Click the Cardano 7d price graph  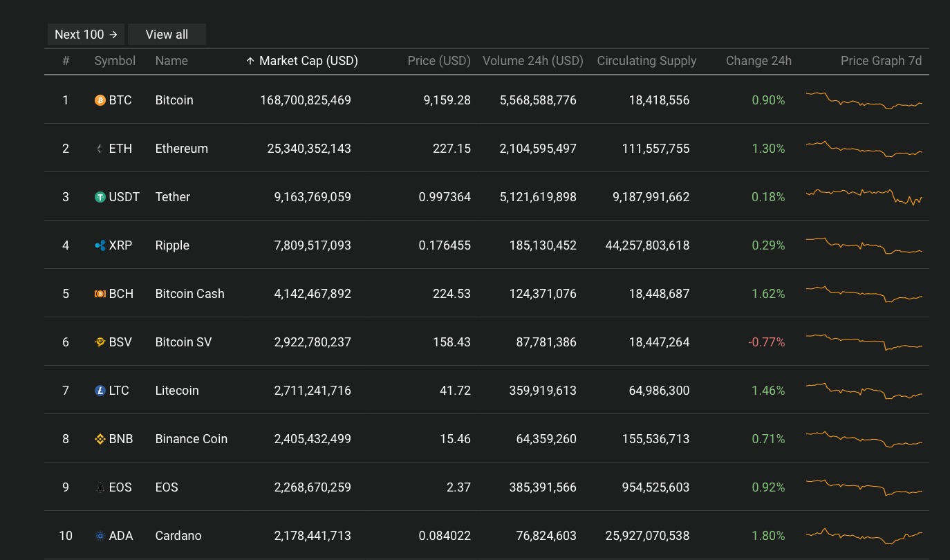[x=864, y=536]
